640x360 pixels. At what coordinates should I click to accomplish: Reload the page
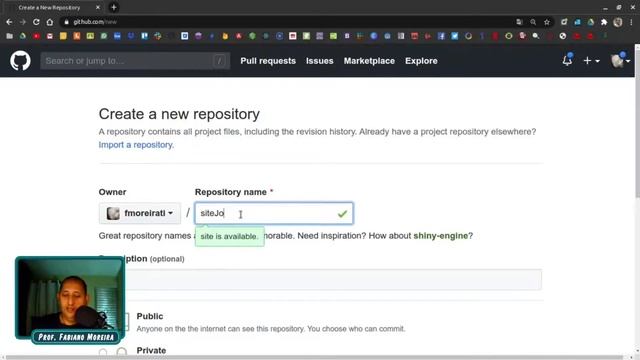point(36,22)
